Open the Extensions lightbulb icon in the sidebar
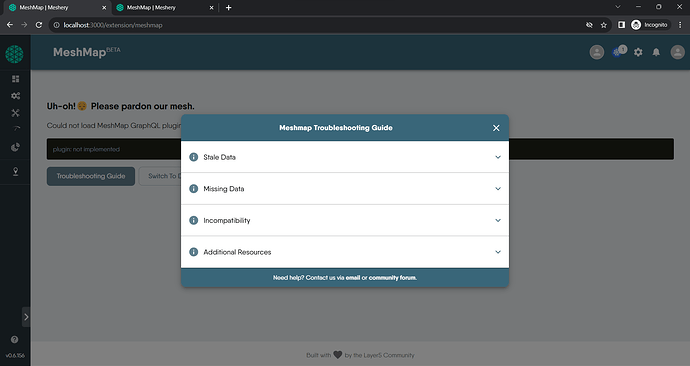Viewport: 690px width, 366px height. click(15, 171)
